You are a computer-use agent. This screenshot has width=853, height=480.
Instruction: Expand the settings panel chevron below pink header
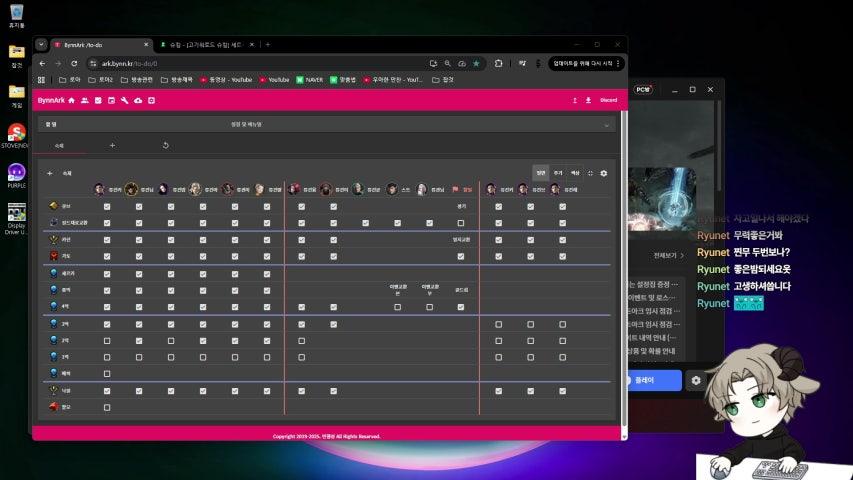tap(607, 125)
